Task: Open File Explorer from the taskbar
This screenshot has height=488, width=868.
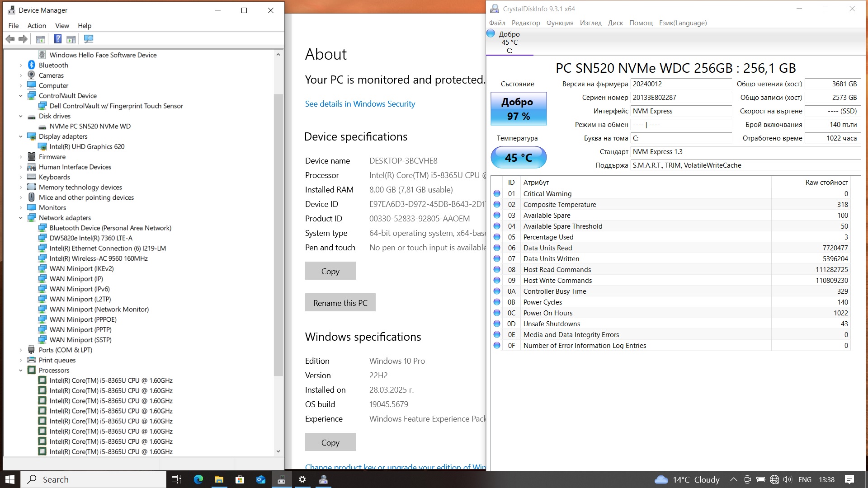Action: (x=219, y=479)
